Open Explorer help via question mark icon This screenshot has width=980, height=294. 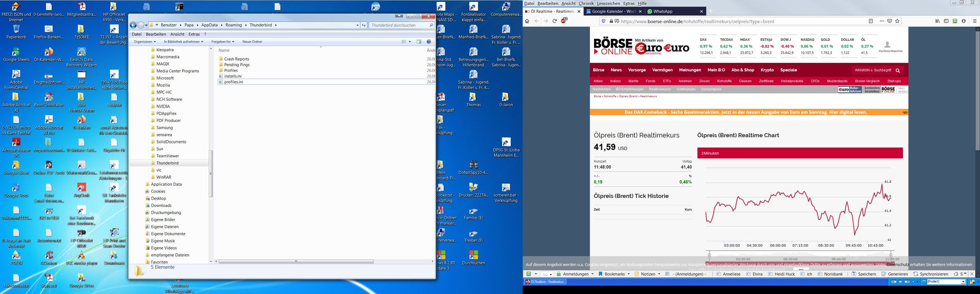(x=429, y=42)
